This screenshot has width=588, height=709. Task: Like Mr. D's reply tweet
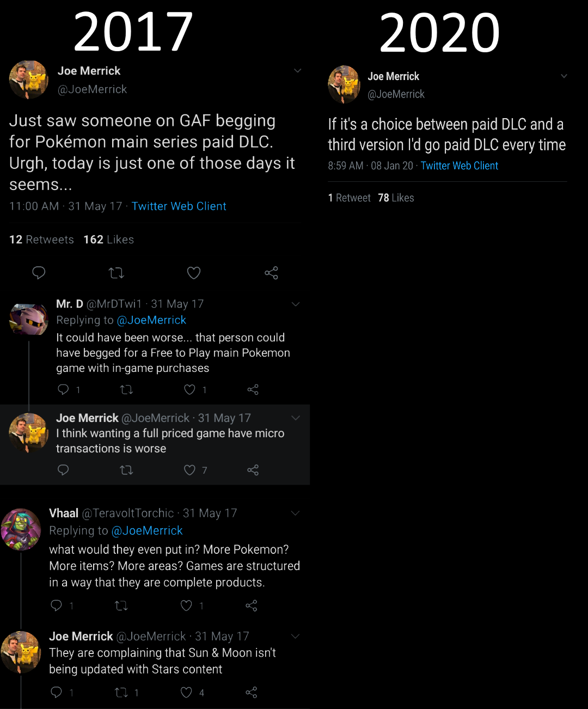point(189,389)
